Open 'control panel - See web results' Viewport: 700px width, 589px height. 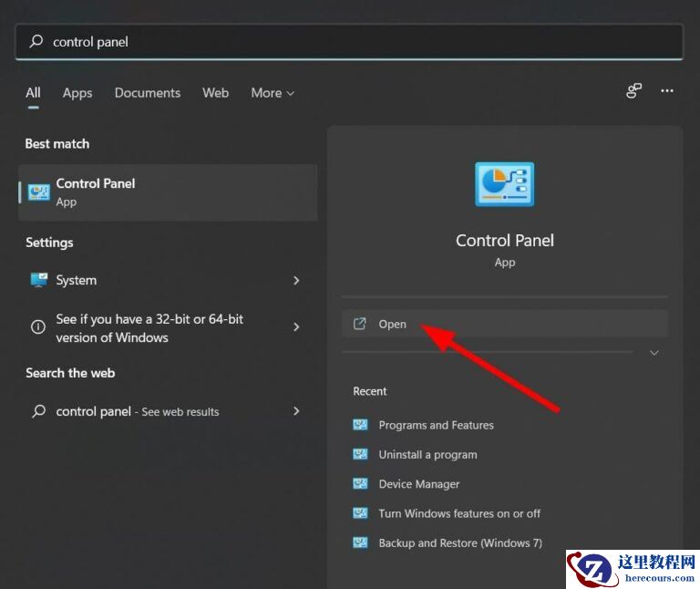[x=168, y=411]
